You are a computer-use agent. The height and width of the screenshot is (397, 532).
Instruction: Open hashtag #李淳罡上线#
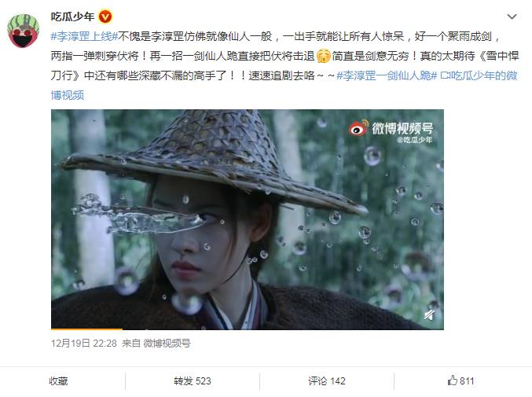click(x=84, y=36)
